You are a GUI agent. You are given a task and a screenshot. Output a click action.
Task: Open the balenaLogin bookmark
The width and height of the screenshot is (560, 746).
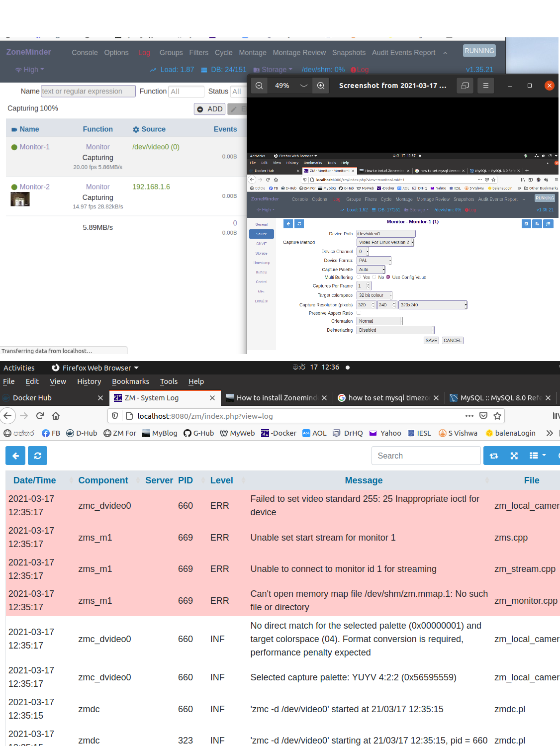click(x=511, y=433)
